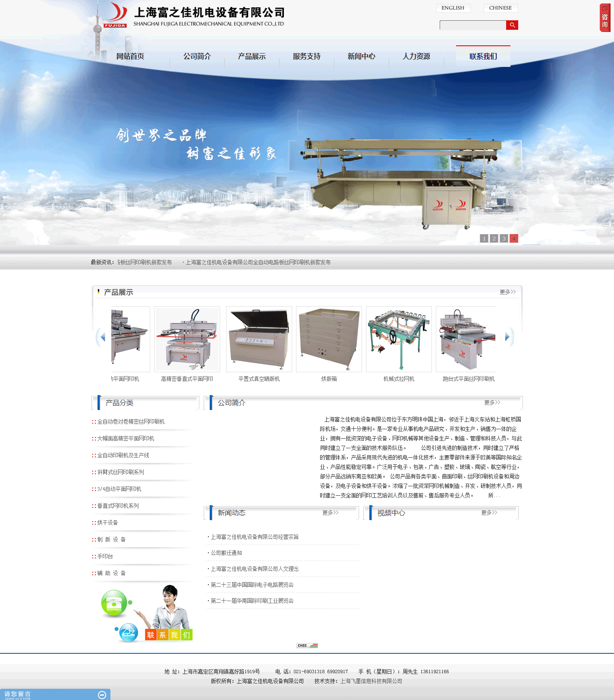The width and height of the screenshot is (614, 700).
Task: Select category 辅助设备
Action: 111,573
